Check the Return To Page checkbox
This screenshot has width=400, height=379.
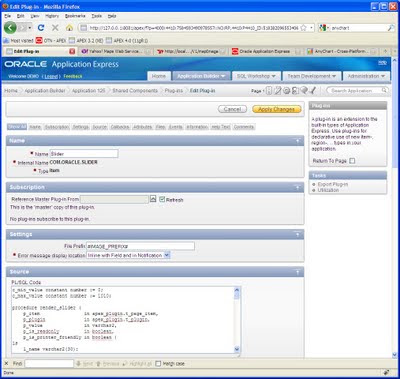point(352,161)
